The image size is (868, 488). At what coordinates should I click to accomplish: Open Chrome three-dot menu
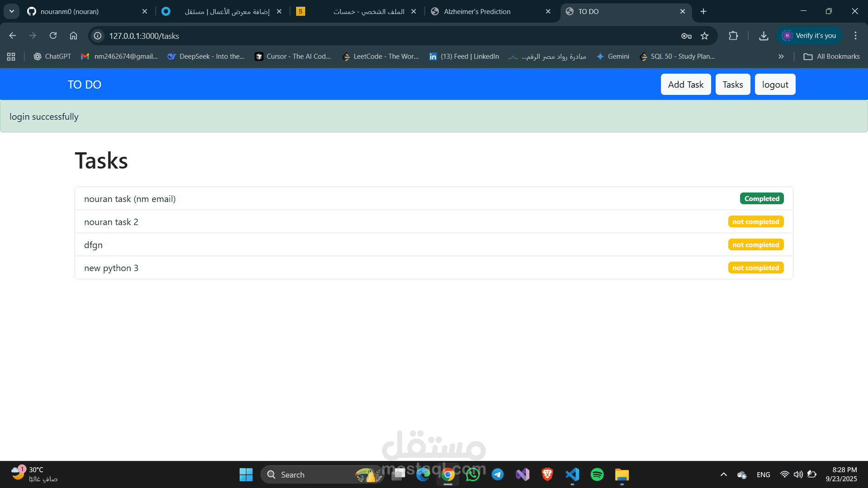[855, 36]
